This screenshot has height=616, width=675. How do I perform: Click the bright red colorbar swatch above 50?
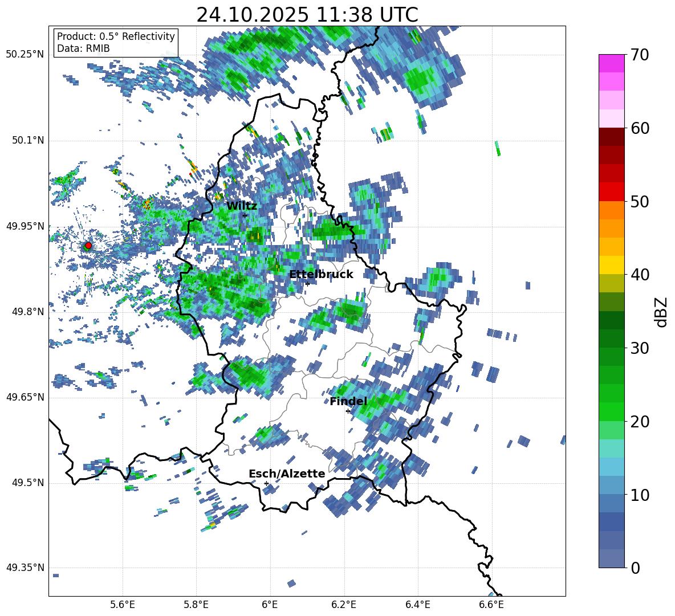pos(611,192)
